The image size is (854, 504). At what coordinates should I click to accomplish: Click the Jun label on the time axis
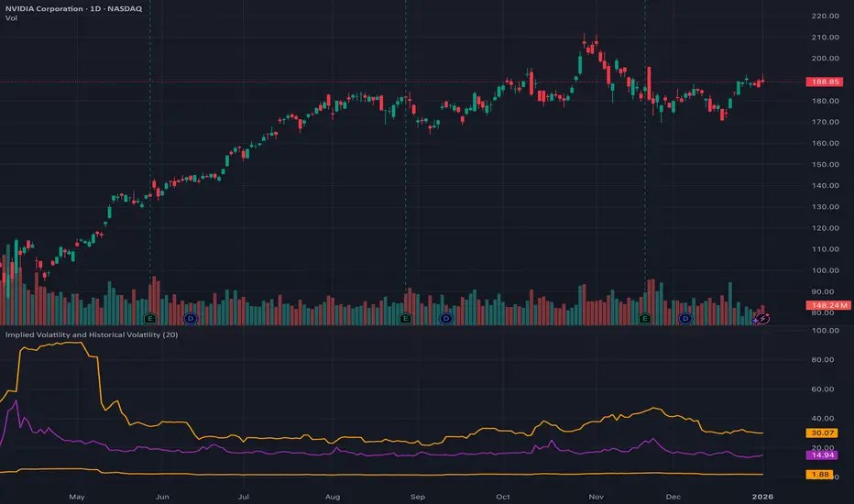click(x=162, y=497)
